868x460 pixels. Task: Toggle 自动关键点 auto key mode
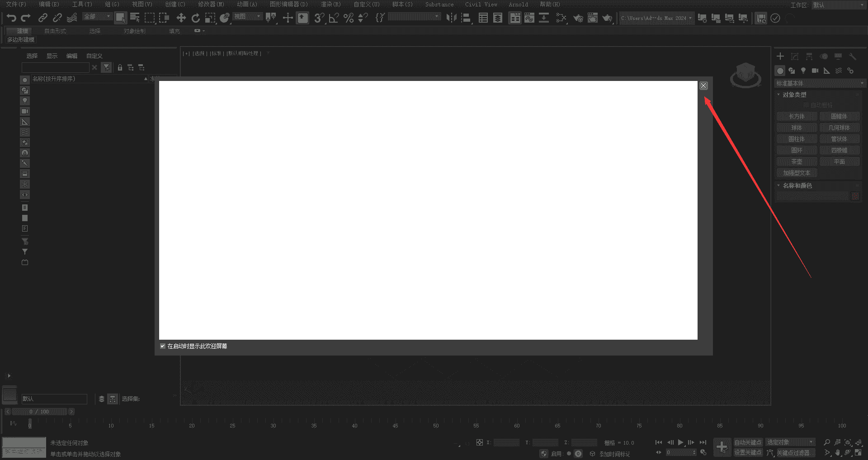coord(748,442)
